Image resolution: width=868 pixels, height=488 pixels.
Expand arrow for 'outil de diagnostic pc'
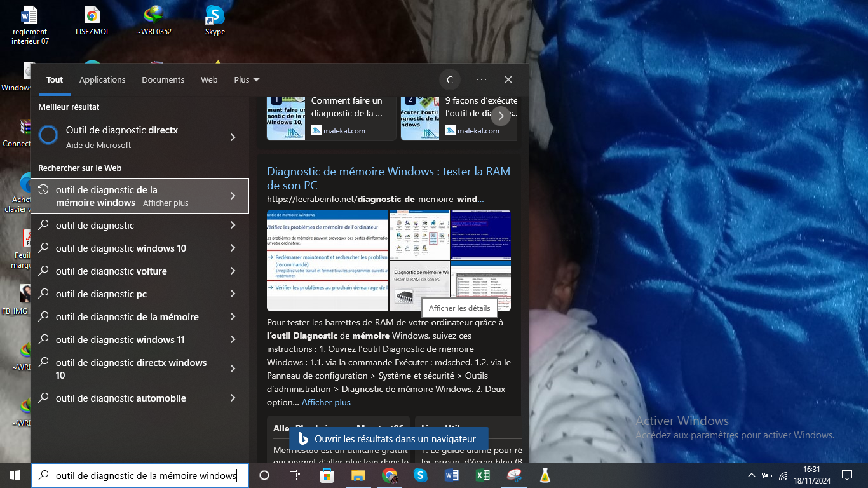[233, 294]
